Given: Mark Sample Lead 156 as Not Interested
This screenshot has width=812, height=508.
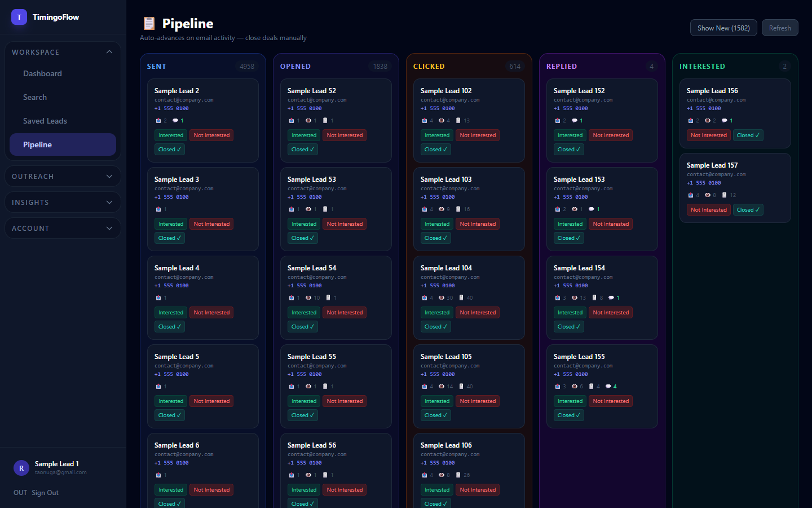Looking at the screenshot, I should click(x=709, y=135).
